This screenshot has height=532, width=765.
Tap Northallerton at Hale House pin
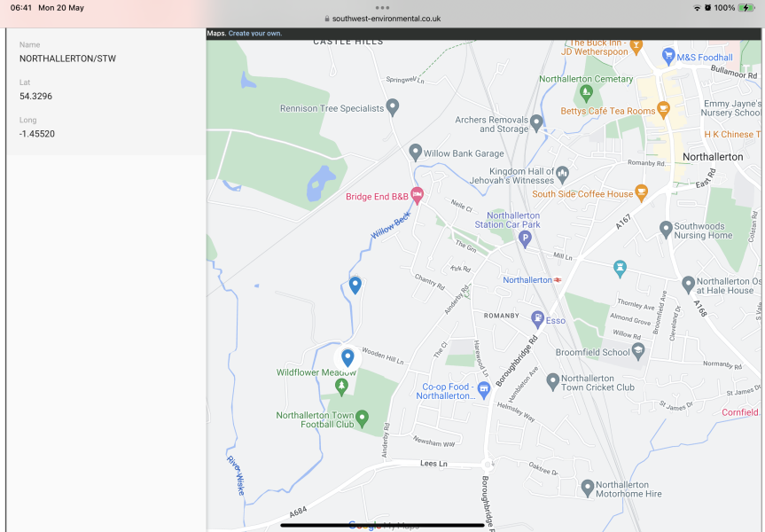pyautogui.click(x=689, y=284)
